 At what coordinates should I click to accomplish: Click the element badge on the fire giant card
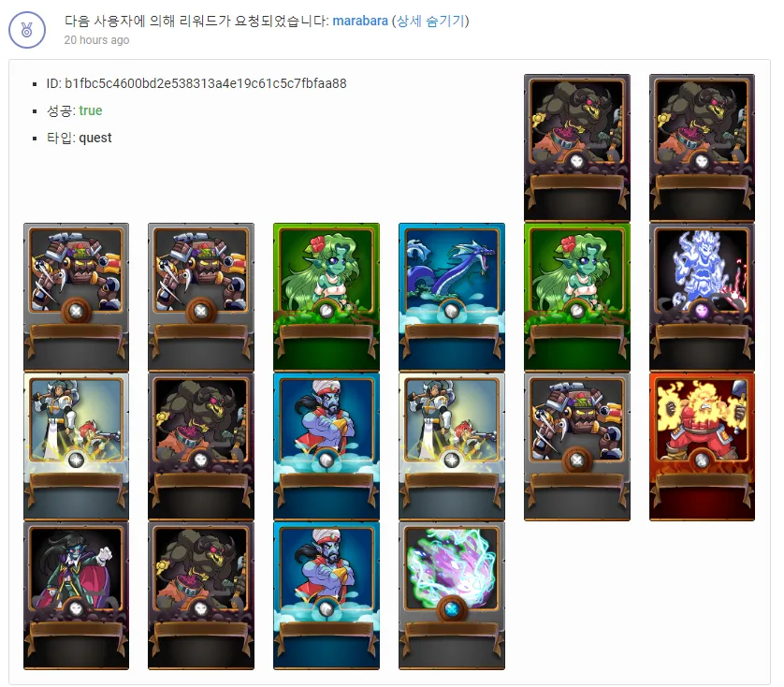(x=702, y=460)
